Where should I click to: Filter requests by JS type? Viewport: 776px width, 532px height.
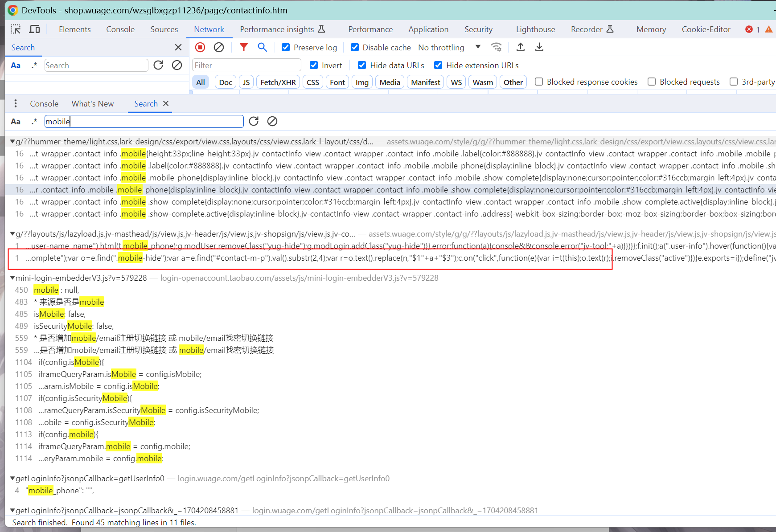pyautogui.click(x=246, y=82)
